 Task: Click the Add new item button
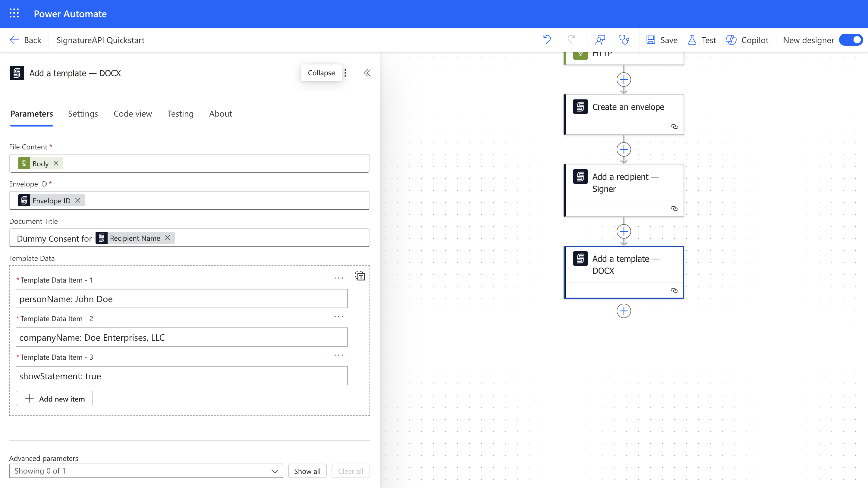(x=54, y=399)
